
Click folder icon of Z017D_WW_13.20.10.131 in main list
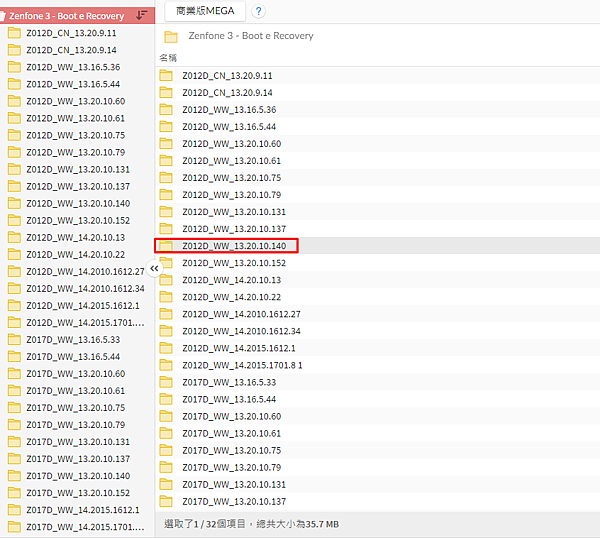(x=166, y=484)
